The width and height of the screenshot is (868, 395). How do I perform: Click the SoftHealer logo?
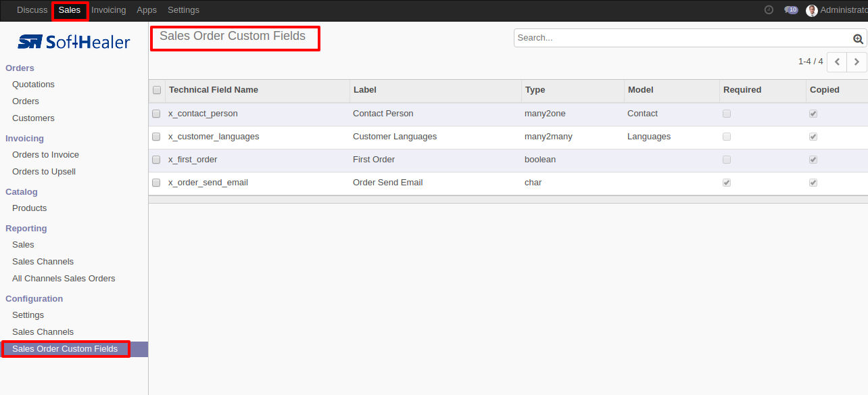(74, 42)
